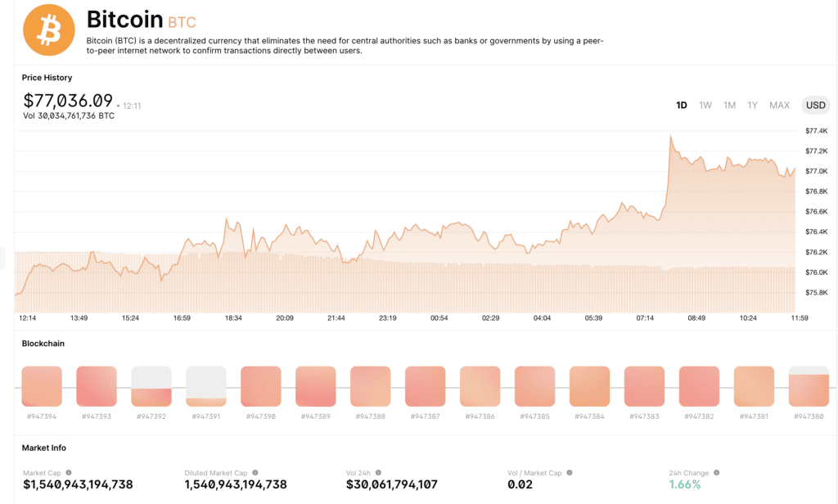Click the 1.66% 24h change value
This screenshot has width=838, height=504.
pyautogui.click(x=685, y=484)
